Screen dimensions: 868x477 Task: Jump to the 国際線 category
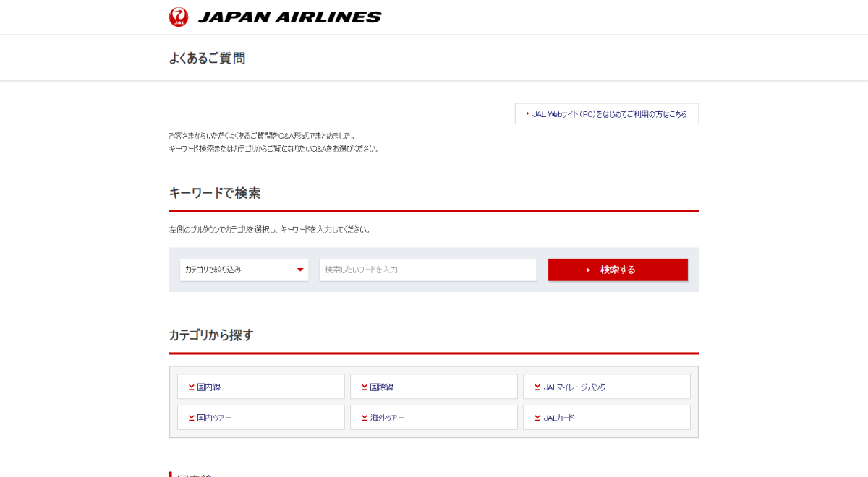click(x=434, y=387)
